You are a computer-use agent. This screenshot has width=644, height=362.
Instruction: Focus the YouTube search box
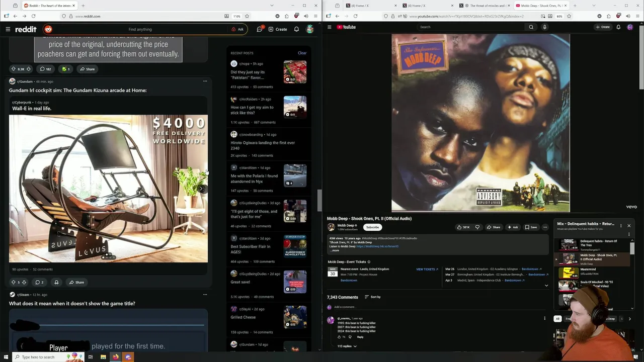(470, 27)
